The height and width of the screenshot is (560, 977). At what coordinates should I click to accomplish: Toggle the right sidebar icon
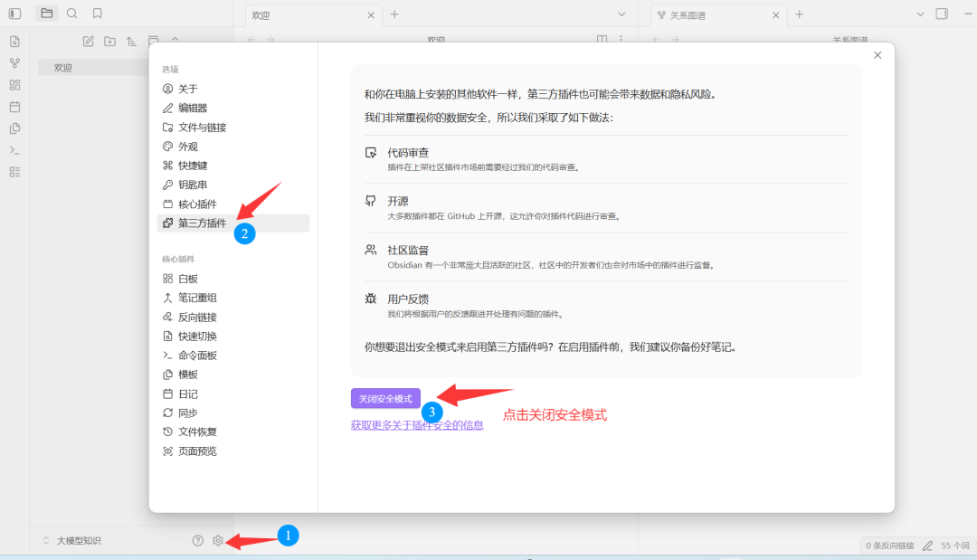[942, 14]
